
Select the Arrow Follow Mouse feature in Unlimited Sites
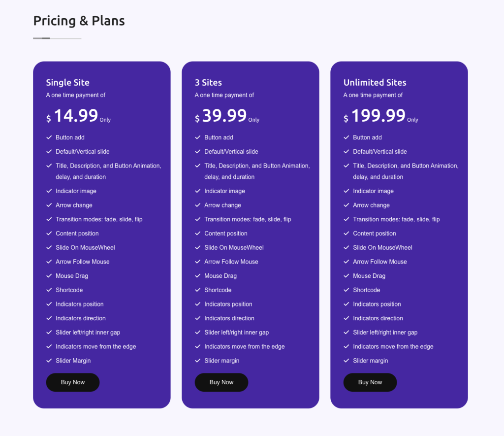[x=379, y=262]
